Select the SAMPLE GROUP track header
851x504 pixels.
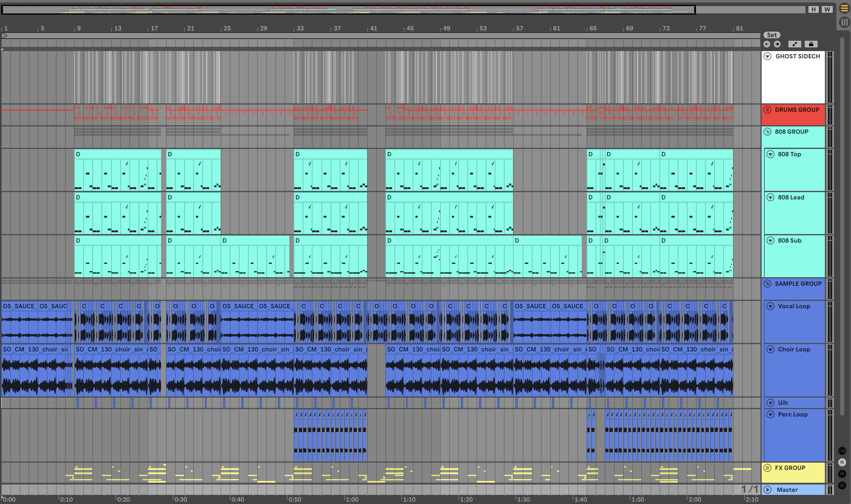tap(798, 284)
